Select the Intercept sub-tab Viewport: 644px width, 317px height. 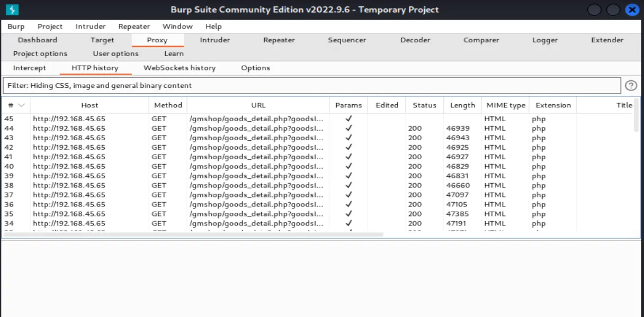[x=30, y=68]
